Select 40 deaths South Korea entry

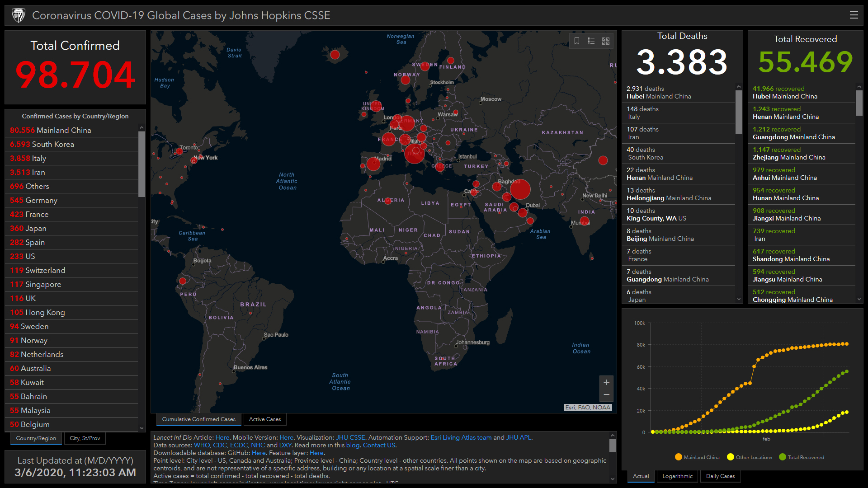pos(679,154)
